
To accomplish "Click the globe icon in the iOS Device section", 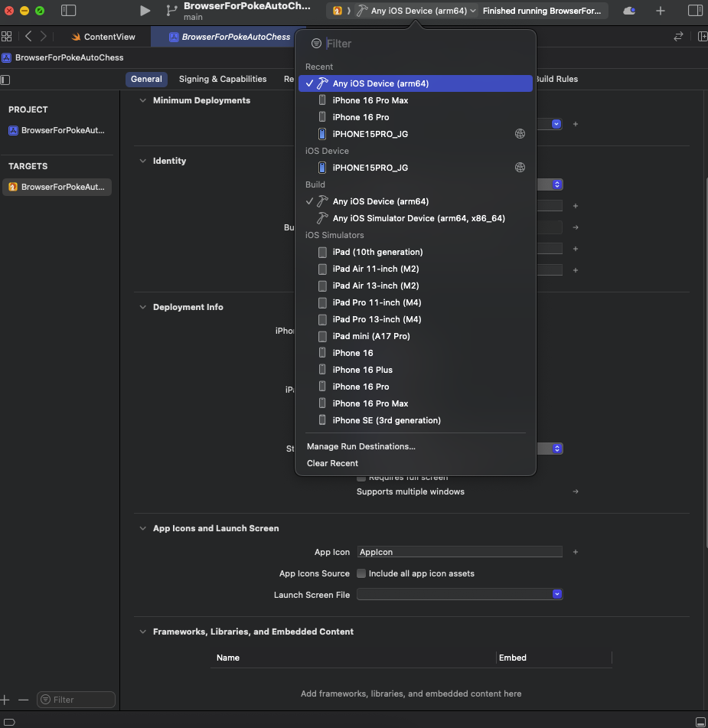I will 520,167.
